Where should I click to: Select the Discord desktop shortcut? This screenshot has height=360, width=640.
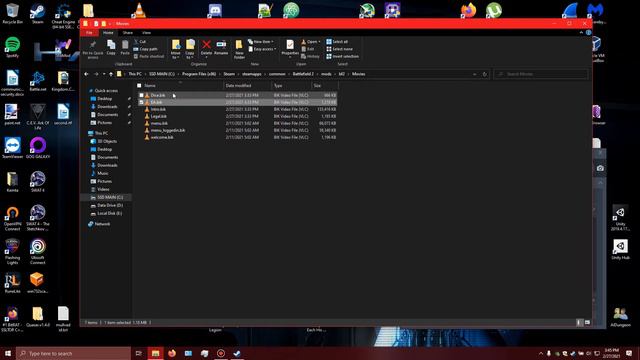point(215,10)
